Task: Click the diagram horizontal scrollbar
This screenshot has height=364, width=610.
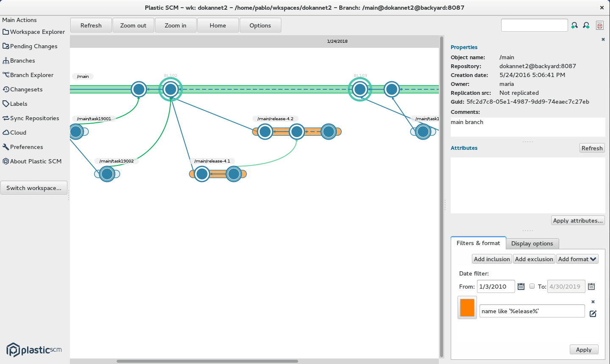Action: 207,361
